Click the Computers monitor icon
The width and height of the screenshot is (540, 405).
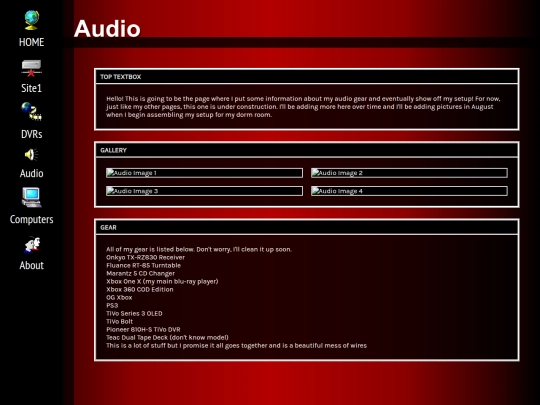31,197
